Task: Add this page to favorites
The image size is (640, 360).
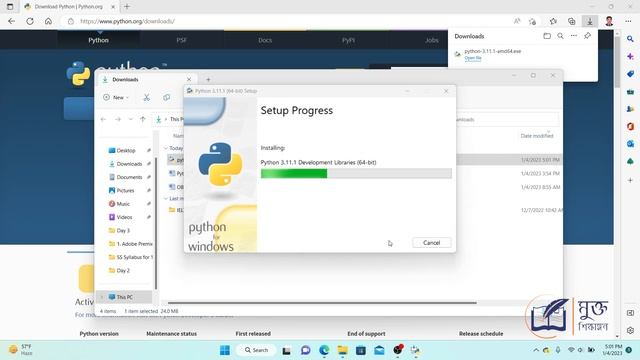Action: tap(532, 21)
